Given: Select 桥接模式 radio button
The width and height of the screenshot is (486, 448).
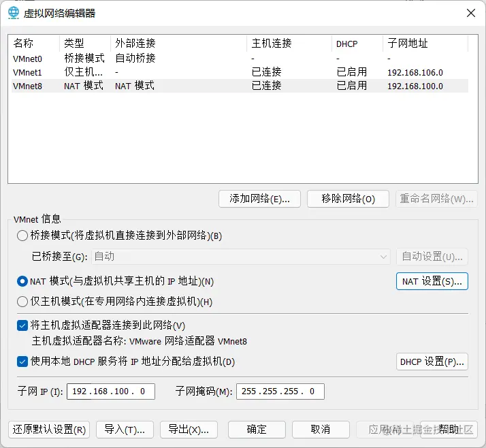Looking at the screenshot, I should (22, 236).
